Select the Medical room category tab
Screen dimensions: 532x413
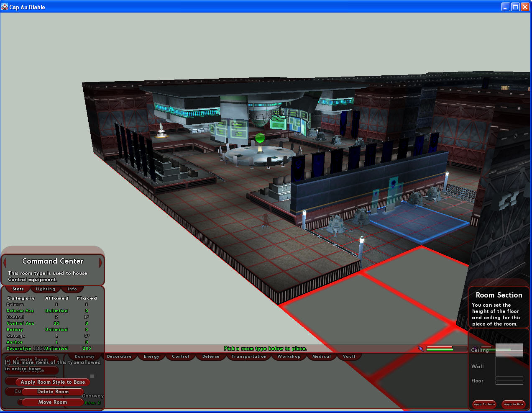tap(322, 357)
